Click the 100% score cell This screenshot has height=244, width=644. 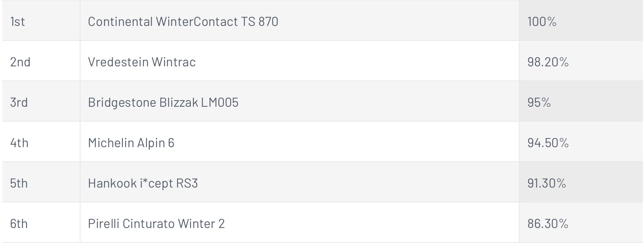(581, 21)
